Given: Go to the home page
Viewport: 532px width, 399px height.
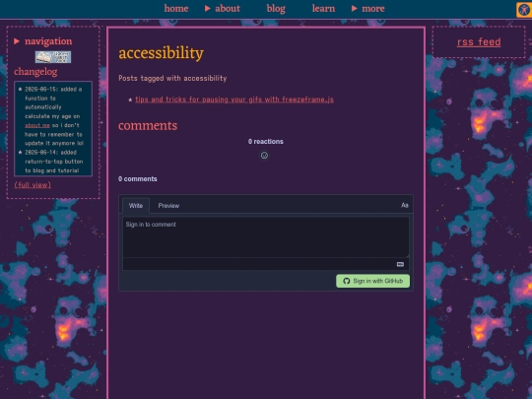Looking at the screenshot, I should point(176,9).
